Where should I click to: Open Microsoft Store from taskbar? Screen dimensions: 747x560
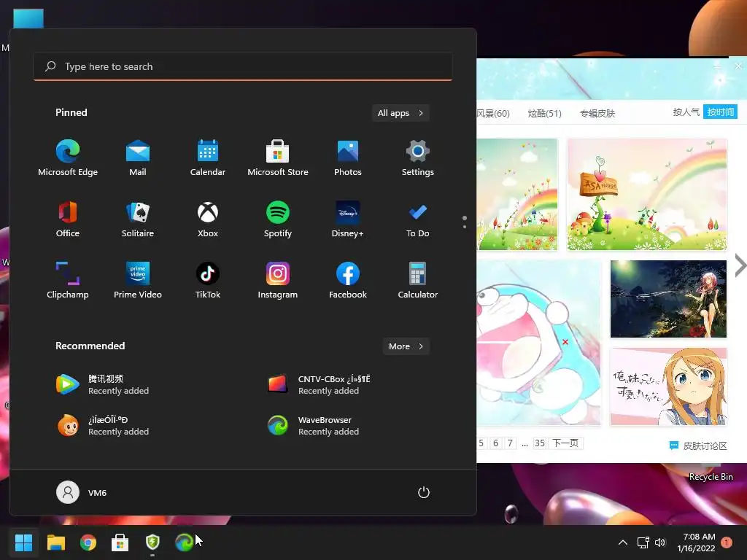pos(120,542)
